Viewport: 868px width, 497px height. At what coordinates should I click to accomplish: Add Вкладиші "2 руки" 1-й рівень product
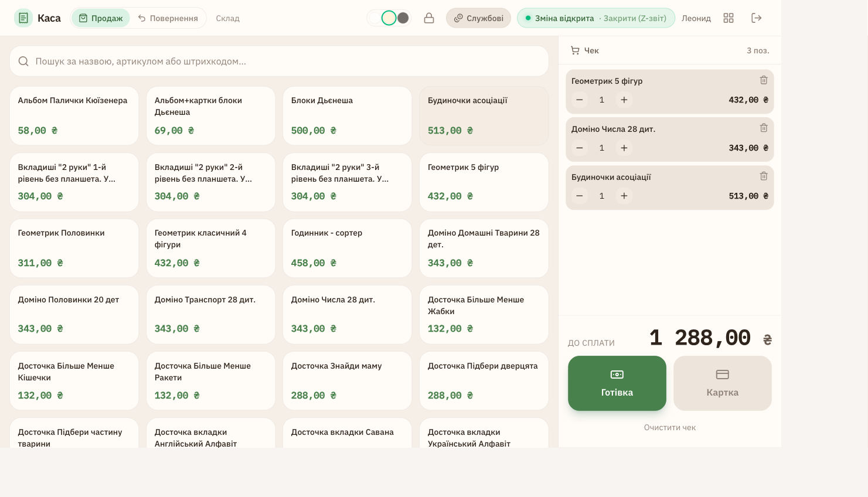pyautogui.click(x=74, y=182)
